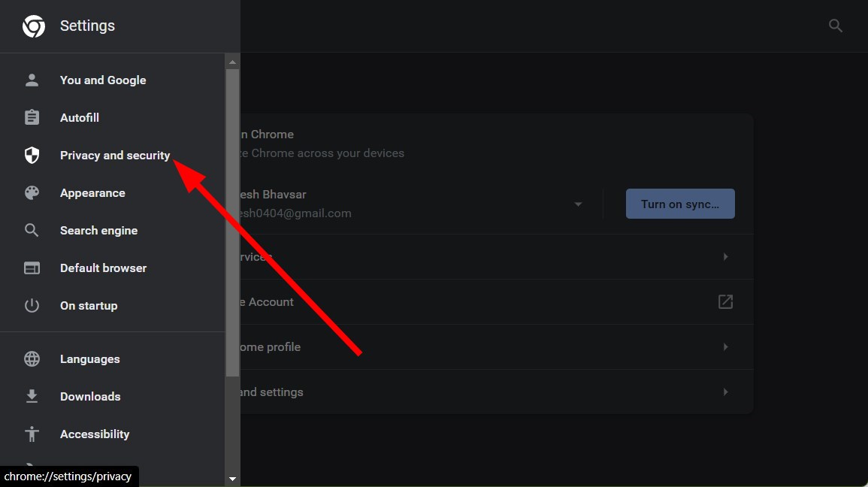
Task: Click the Accessibility figure icon
Action: click(x=32, y=434)
